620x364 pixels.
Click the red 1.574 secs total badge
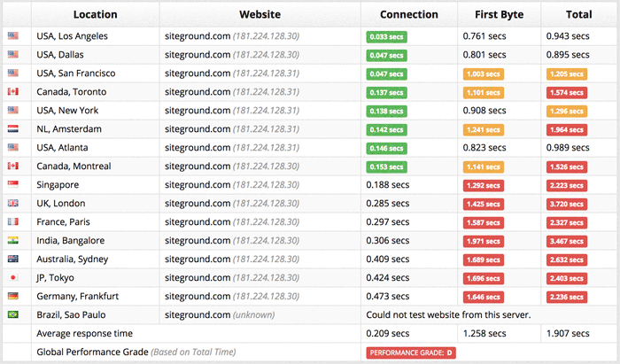(x=567, y=93)
